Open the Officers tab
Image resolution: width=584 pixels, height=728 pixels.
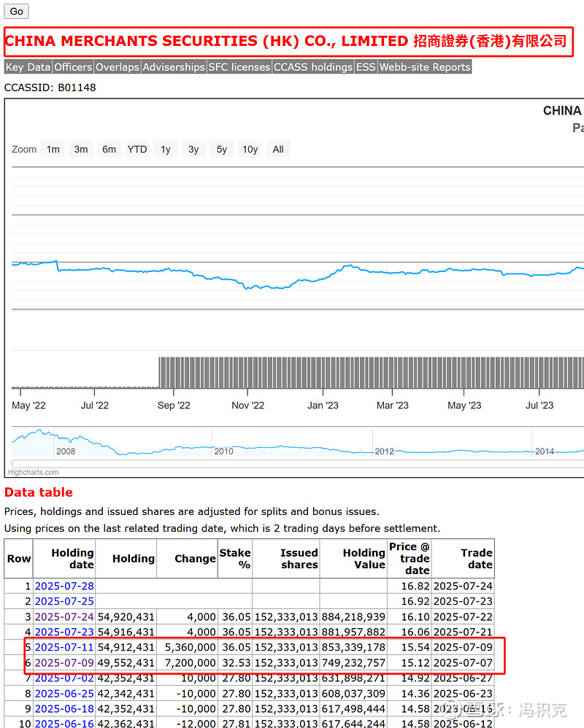pos(73,67)
